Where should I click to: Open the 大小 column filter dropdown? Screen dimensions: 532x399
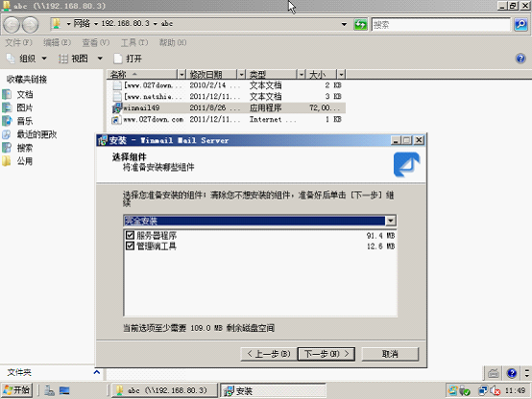341,74
